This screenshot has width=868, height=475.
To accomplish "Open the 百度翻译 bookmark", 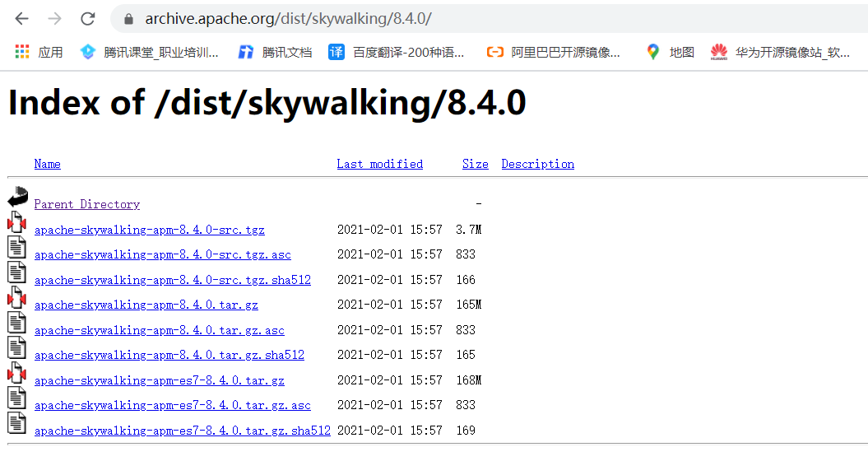I will (x=397, y=52).
